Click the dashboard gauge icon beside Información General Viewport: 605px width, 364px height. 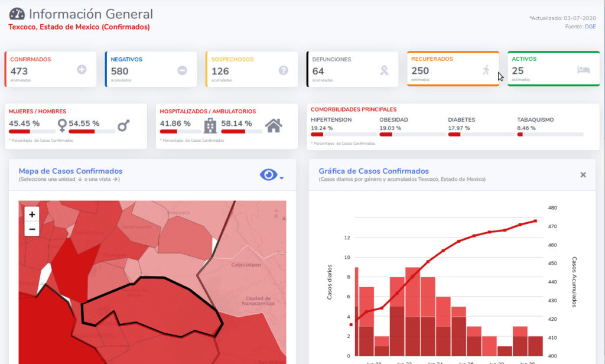17,14
